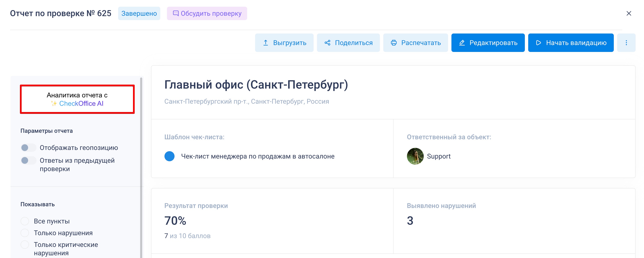Click chat icon in Обсудить проверку
The width and height of the screenshot is (644, 258).
[176, 13]
